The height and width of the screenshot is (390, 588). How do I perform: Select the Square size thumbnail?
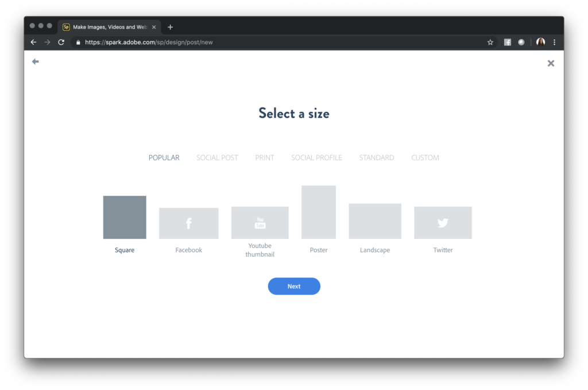coord(125,217)
